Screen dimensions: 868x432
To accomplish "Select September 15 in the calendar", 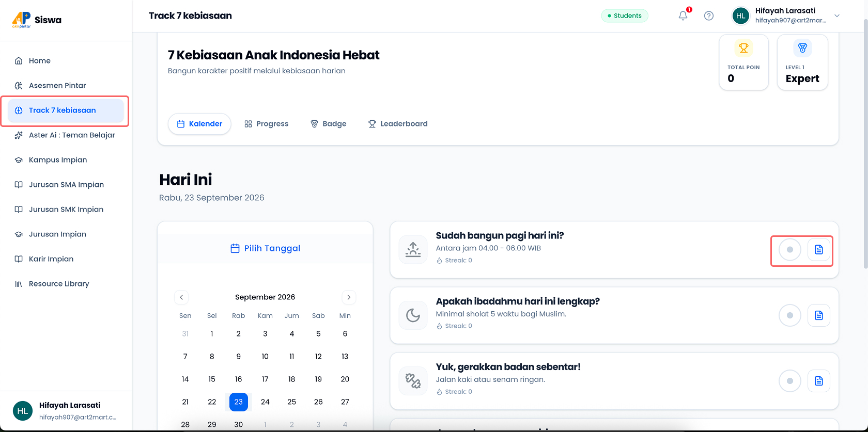I will point(212,379).
